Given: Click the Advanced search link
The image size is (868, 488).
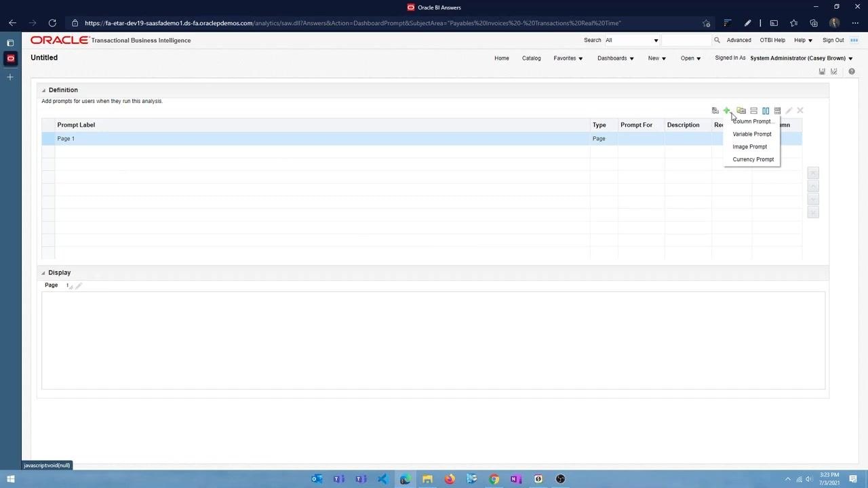Looking at the screenshot, I should [x=739, y=40].
